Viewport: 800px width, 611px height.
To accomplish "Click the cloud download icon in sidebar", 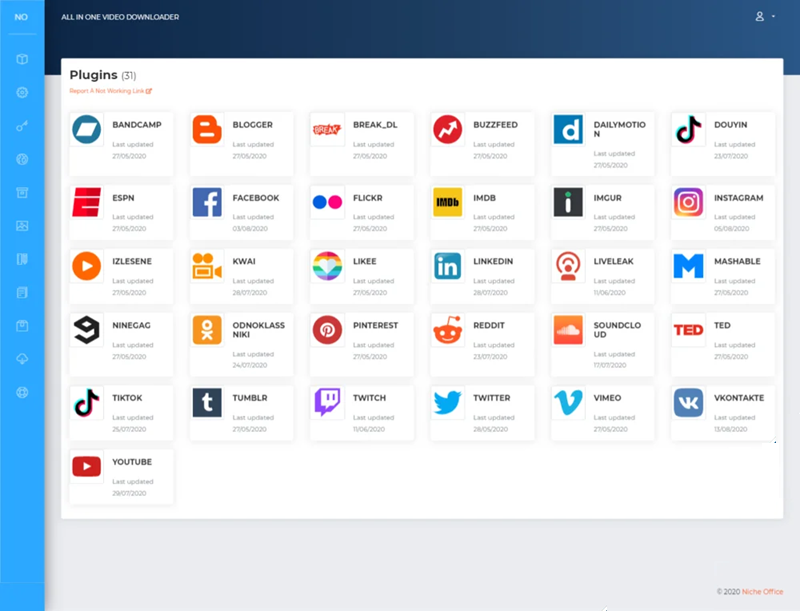I will click(22, 359).
